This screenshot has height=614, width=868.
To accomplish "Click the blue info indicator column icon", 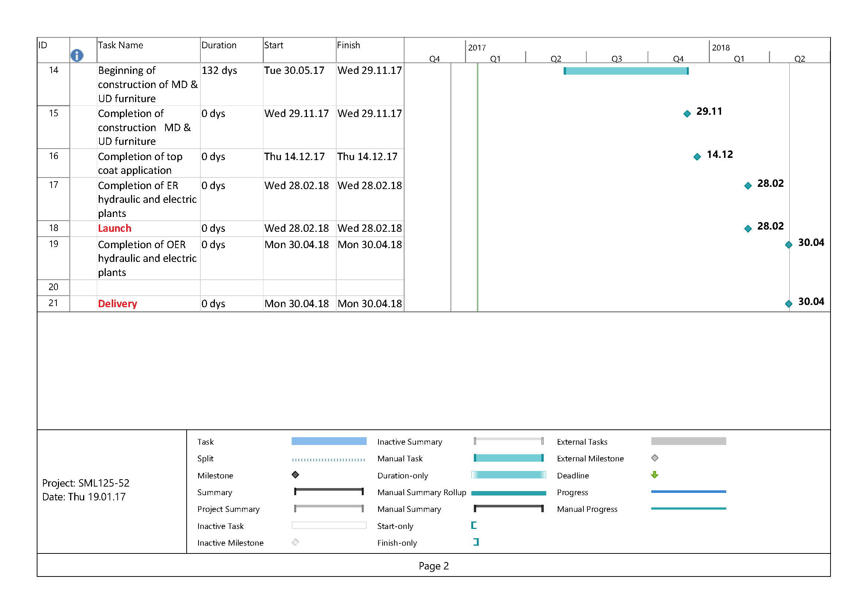I will click(x=77, y=56).
